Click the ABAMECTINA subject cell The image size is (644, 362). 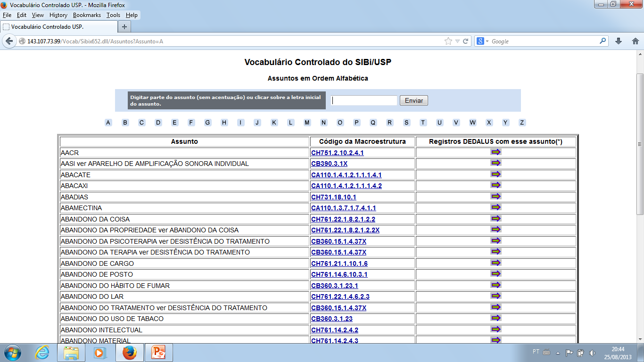184,208
